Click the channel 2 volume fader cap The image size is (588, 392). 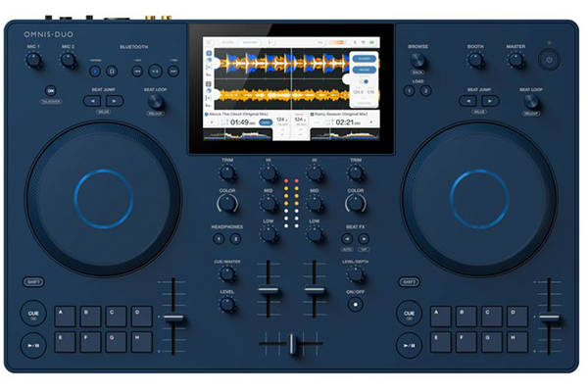tap(315, 290)
